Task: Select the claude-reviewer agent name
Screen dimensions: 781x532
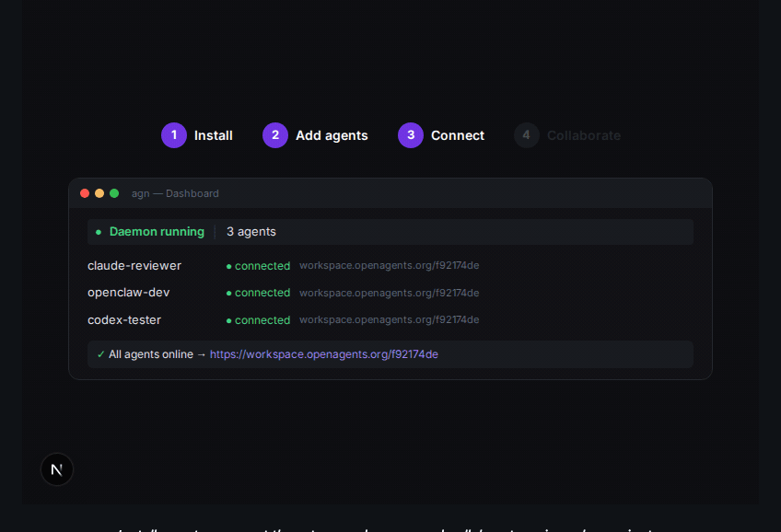Action: pos(134,266)
